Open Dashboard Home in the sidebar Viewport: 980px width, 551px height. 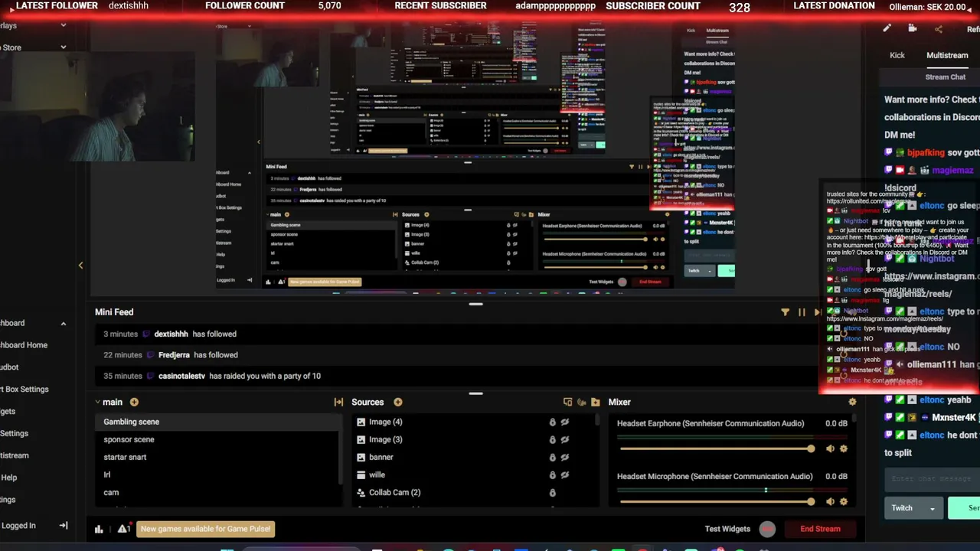click(23, 345)
